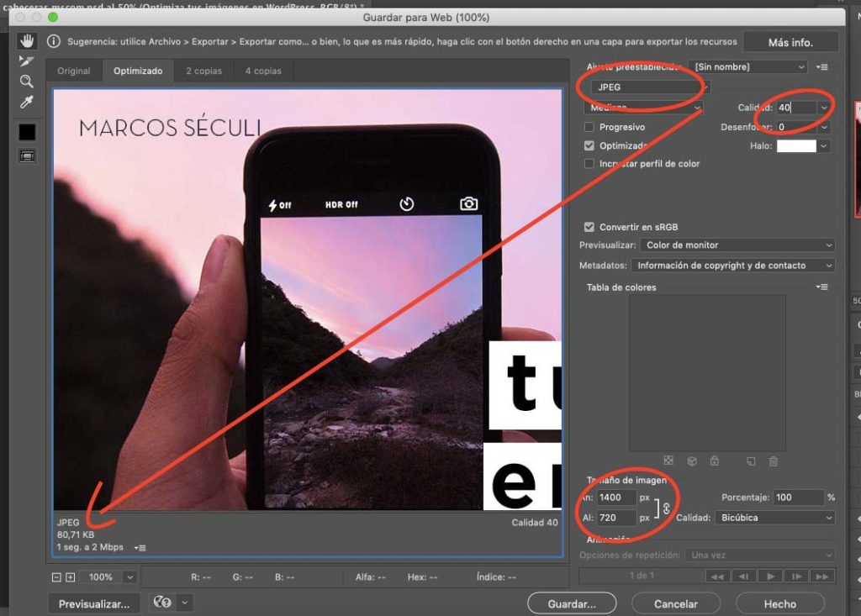Click the Guardar... button

[572, 604]
